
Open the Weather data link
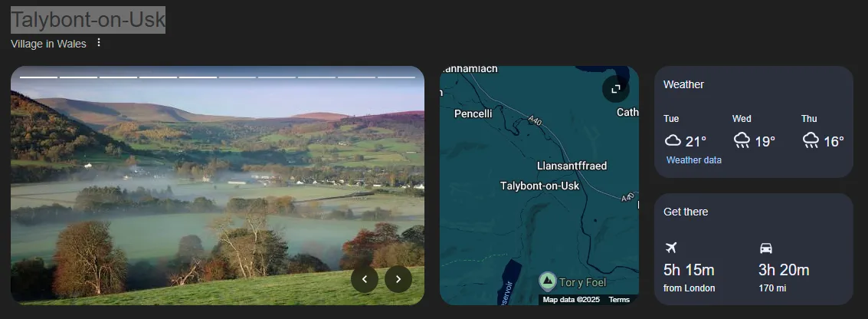pyautogui.click(x=693, y=160)
